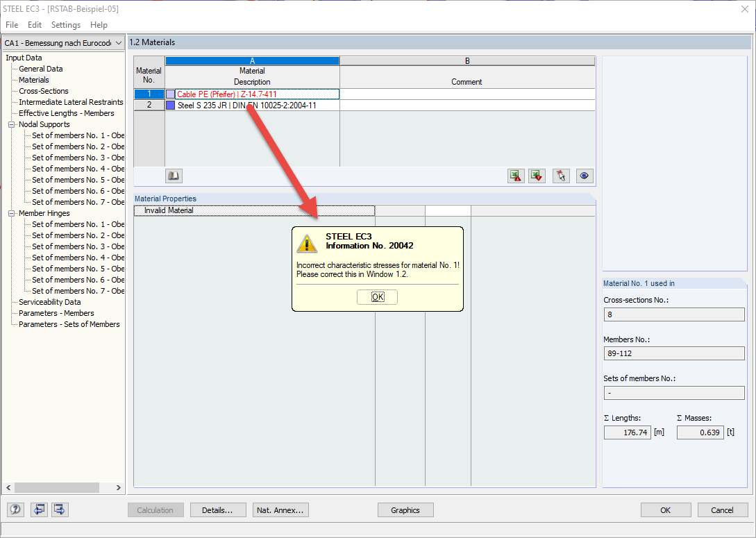
Task: Select Nodal Supports Set of members No. 1
Action: coord(78,135)
